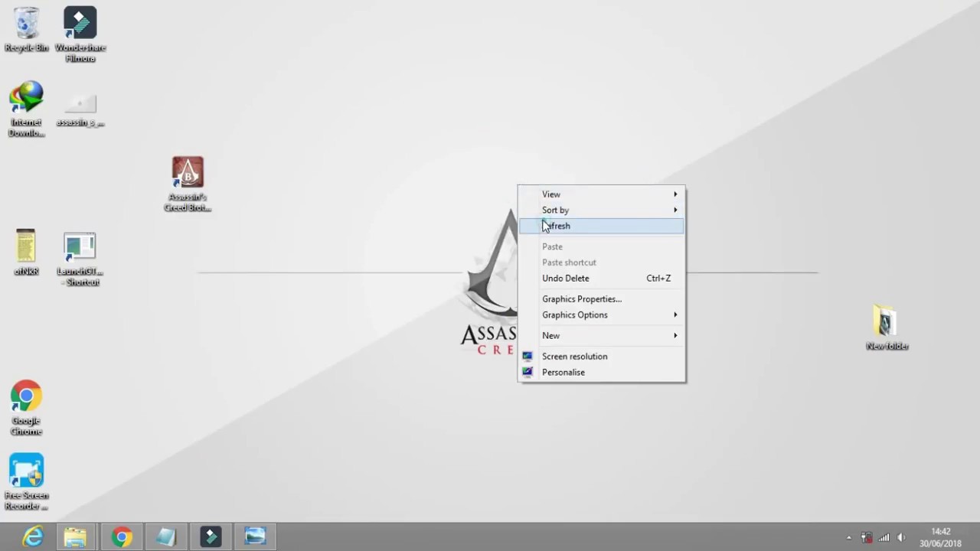The height and width of the screenshot is (551, 980).
Task: Expand the New submenu
Action: pos(601,335)
